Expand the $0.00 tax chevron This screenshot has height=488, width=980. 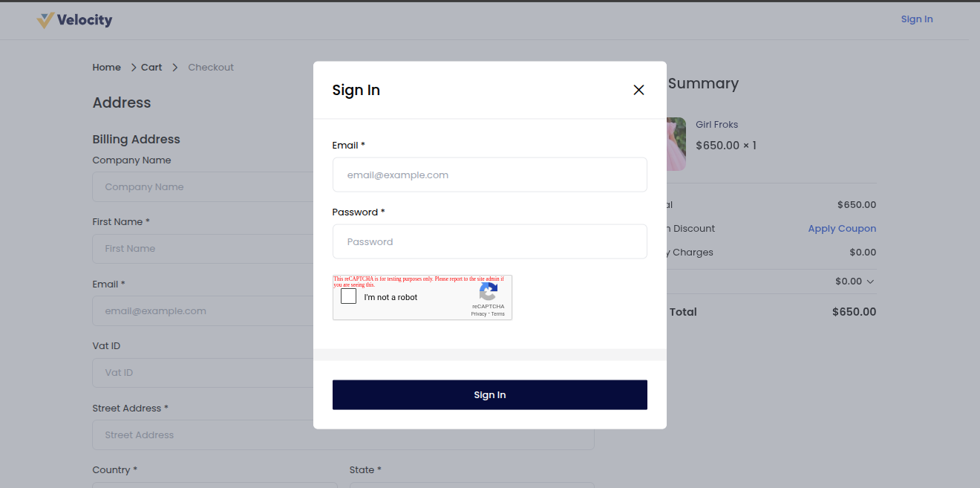pyautogui.click(x=870, y=282)
